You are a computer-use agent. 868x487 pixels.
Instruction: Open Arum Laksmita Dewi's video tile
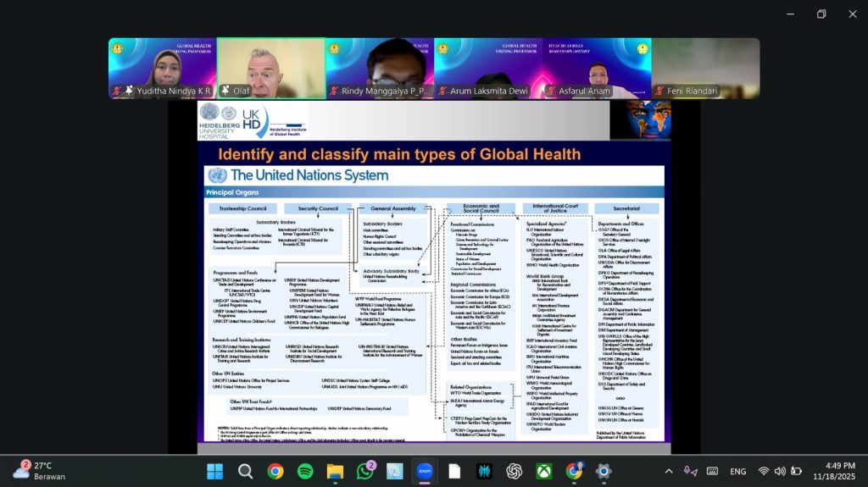pyautogui.click(x=487, y=68)
